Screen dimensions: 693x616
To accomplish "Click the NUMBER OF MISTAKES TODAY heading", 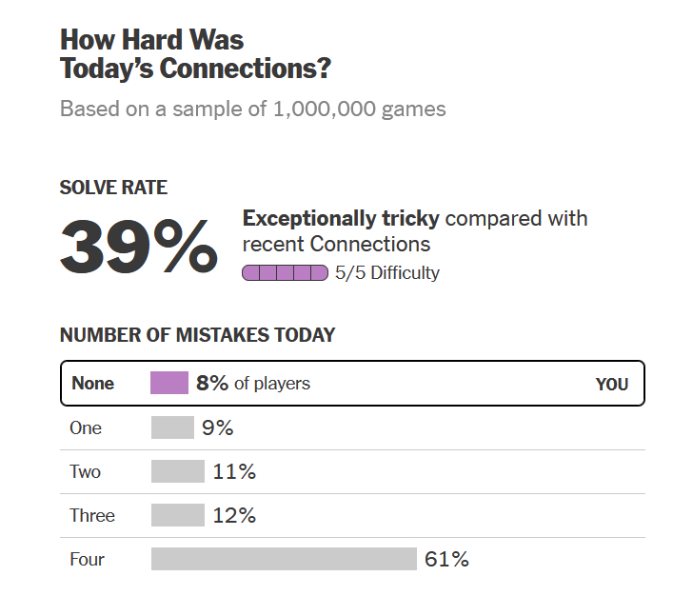I will [197, 335].
